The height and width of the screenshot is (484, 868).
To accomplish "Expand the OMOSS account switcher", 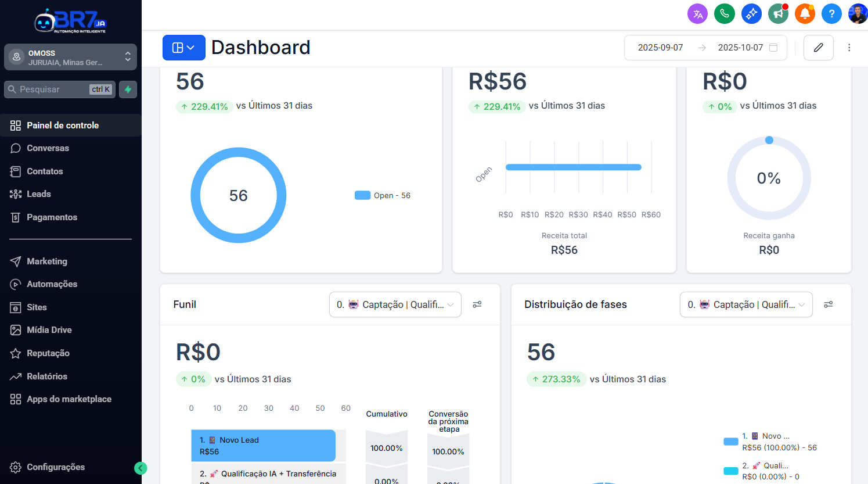I will (70, 57).
